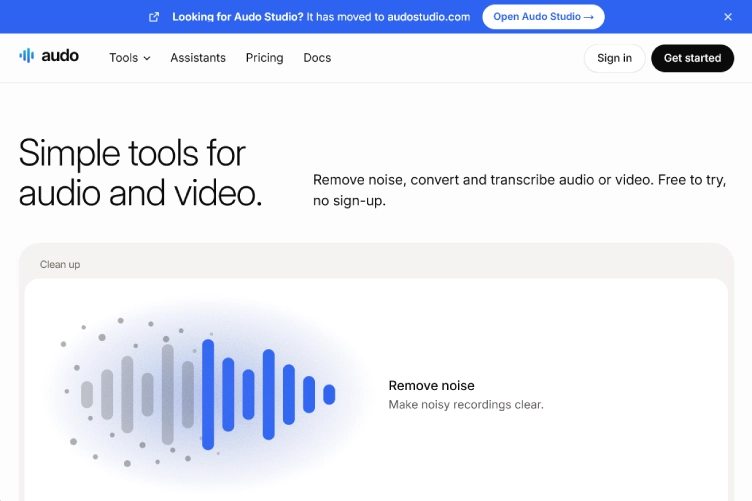Click the audo logo waveform icon
Image resolution: width=752 pixels, height=501 pixels.
click(x=27, y=56)
